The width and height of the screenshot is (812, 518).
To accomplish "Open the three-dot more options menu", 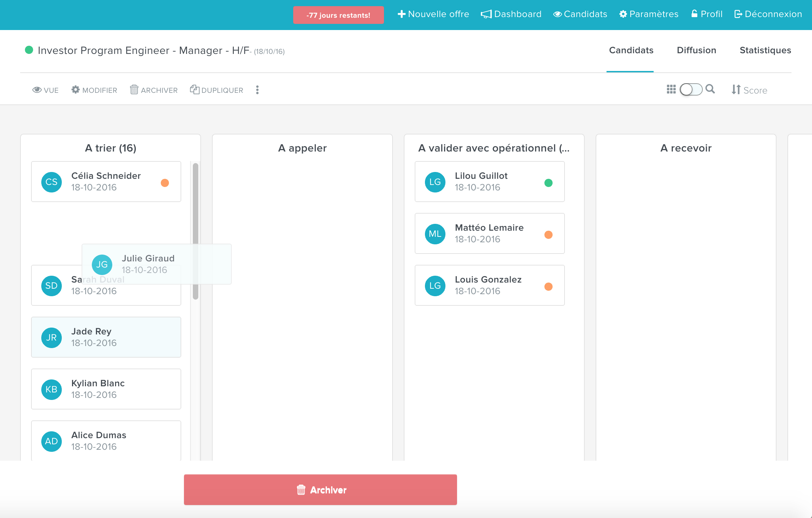I will 257,90.
